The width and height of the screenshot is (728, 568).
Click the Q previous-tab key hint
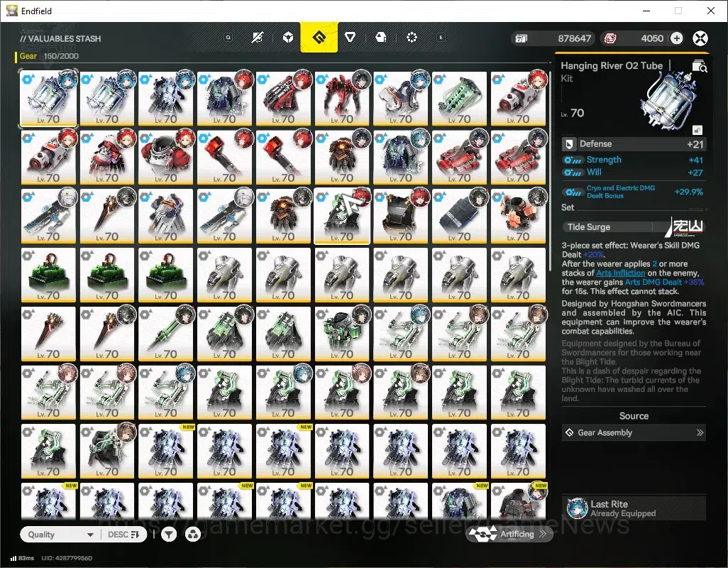[x=228, y=38]
